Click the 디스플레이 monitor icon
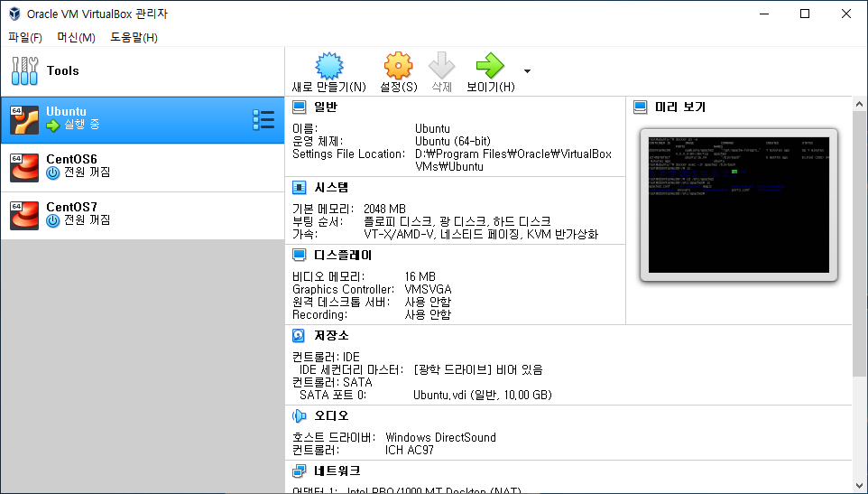Screen dimensions: 868x494 (299, 256)
